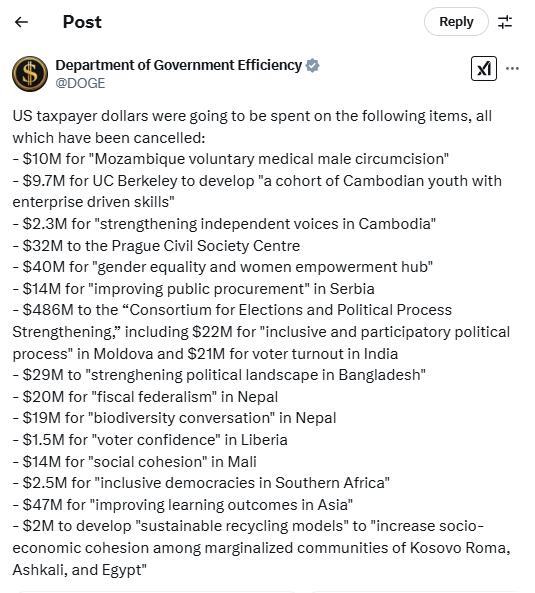Image resolution: width=535 pixels, height=593 pixels.
Task: Click the Post heading title
Action: pyautogui.click(x=82, y=22)
